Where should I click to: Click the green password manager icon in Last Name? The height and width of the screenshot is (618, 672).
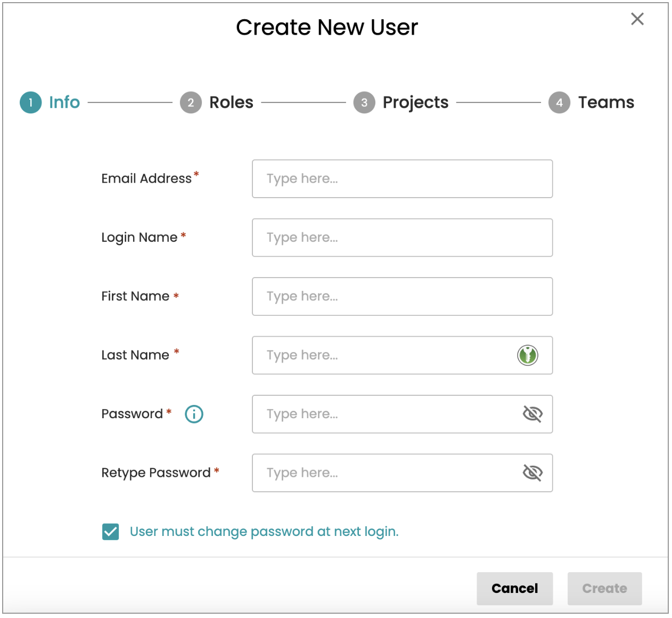point(527,355)
